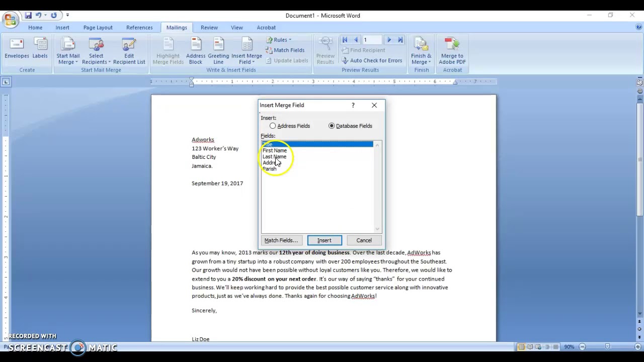Switch to the Home tab
This screenshot has width=644, height=362.
click(35, 28)
